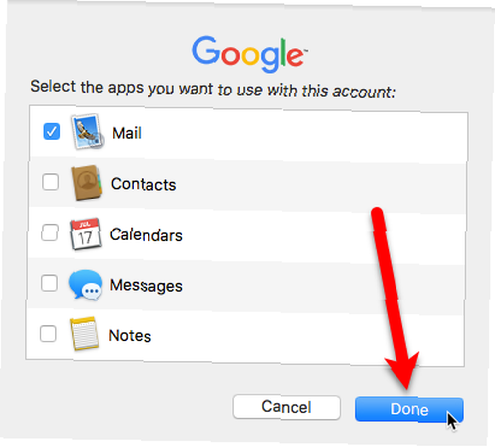
Task: Select the Messages text label
Action: [x=146, y=286]
